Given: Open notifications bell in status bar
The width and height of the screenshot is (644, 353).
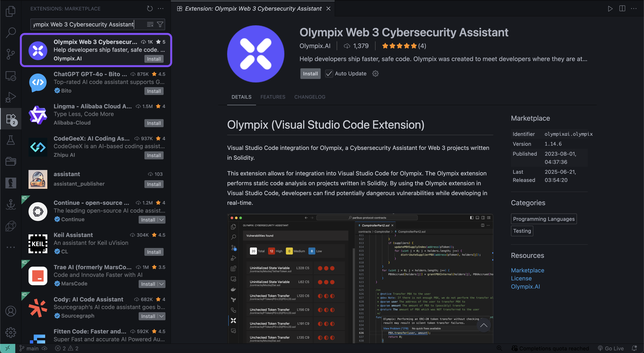Looking at the screenshot, I should coord(634,348).
